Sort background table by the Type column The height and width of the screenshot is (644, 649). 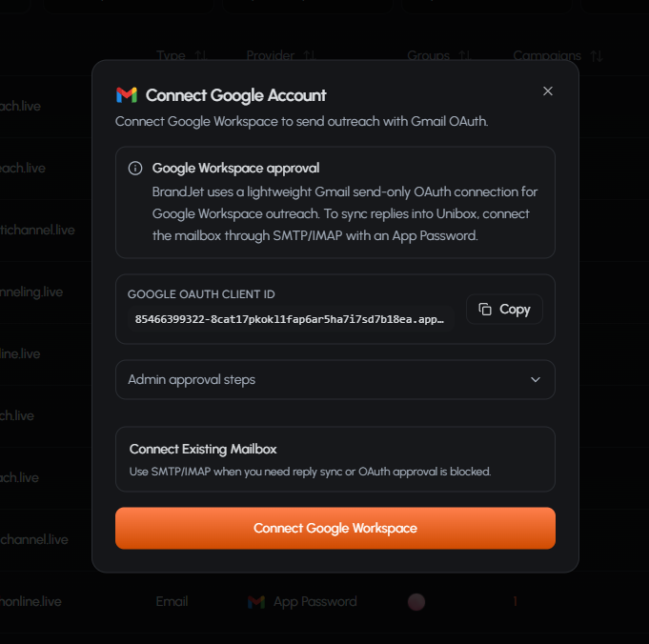tap(200, 55)
